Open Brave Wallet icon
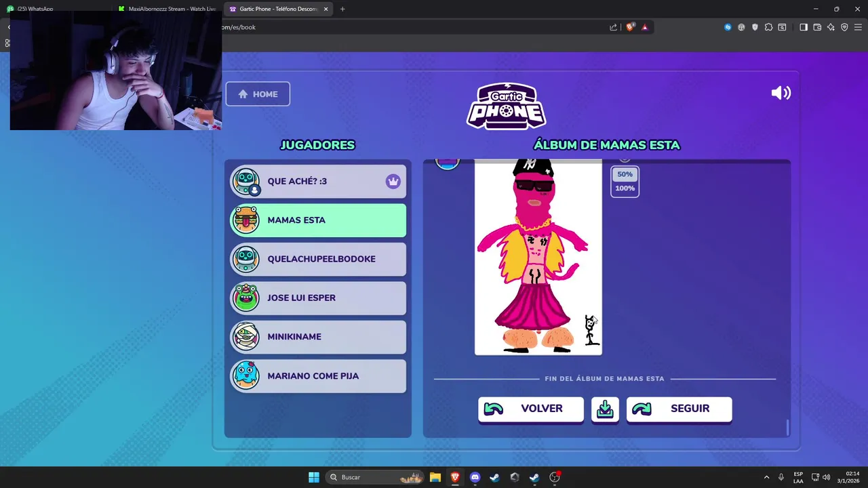The height and width of the screenshot is (488, 868). [x=817, y=27]
